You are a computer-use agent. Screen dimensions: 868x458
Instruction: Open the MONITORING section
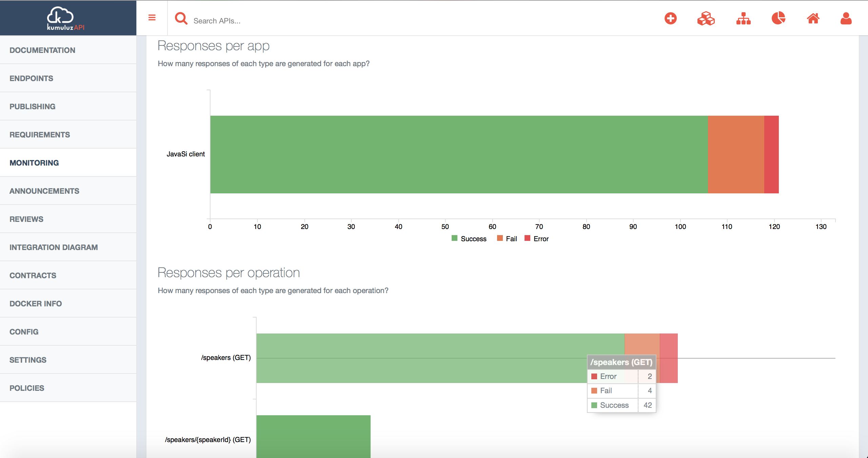tap(34, 163)
